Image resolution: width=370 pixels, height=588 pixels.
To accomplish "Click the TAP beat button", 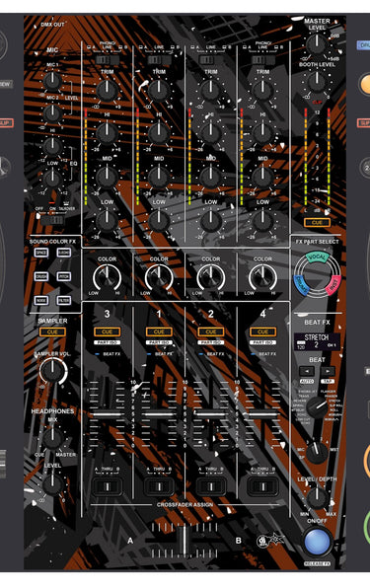I will [x=328, y=382].
